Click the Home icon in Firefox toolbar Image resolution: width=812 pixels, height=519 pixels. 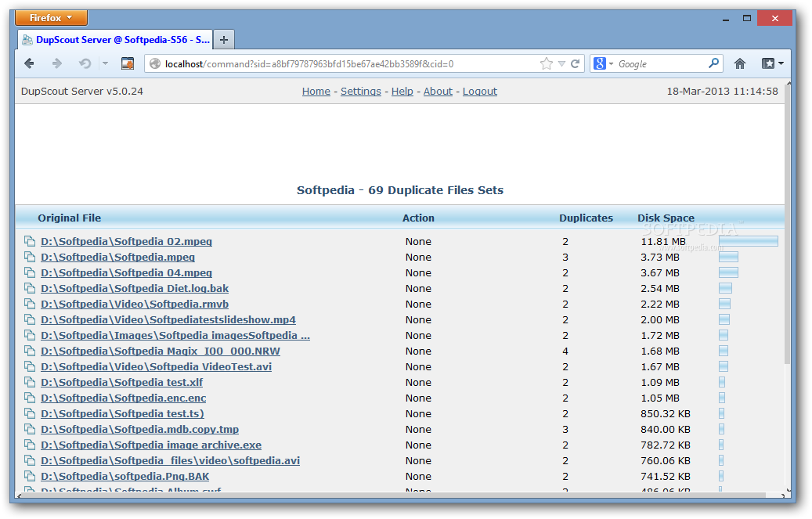tap(739, 63)
